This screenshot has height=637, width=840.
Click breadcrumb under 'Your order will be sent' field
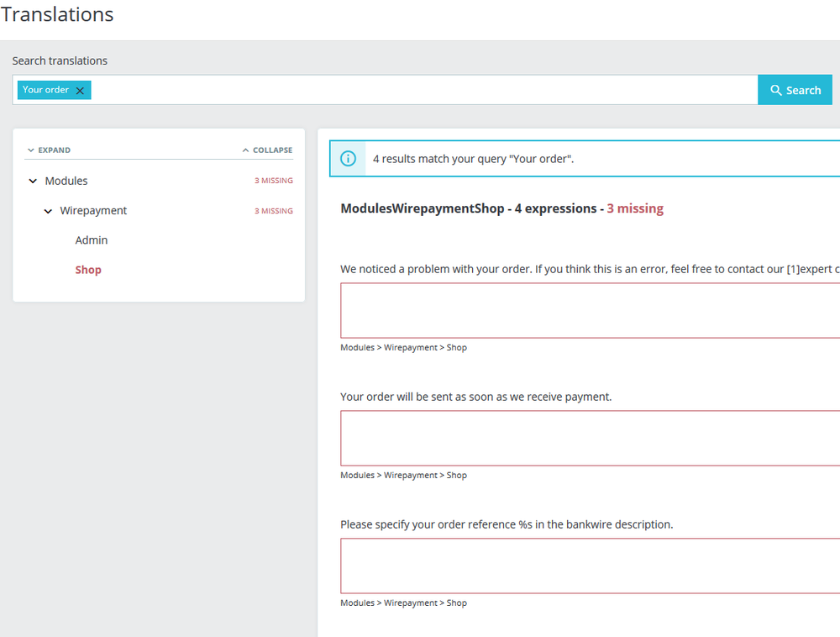click(x=403, y=475)
